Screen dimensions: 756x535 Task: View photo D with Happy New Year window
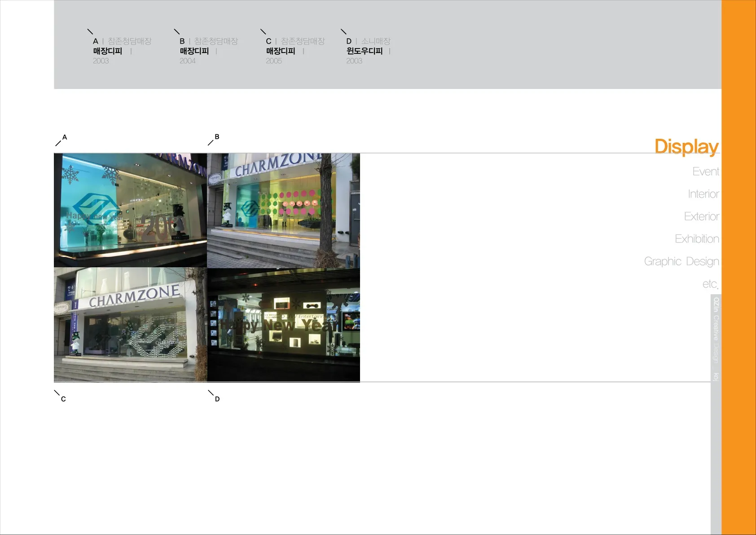click(x=283, y=325)
